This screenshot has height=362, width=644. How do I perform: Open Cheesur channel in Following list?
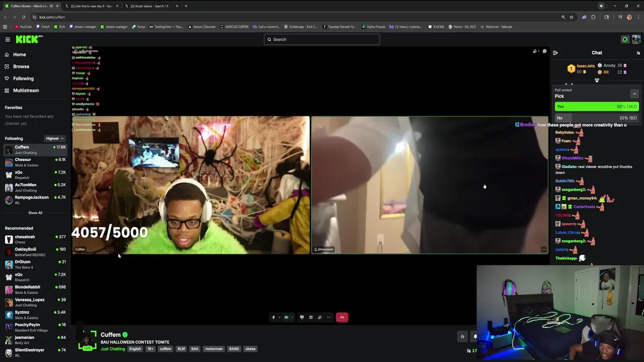pos(35,162)
